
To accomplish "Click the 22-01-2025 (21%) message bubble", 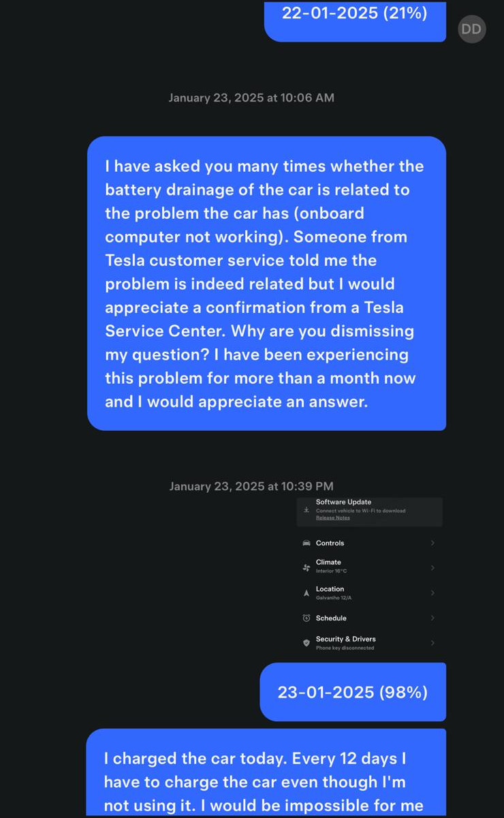I will [355, 20].
